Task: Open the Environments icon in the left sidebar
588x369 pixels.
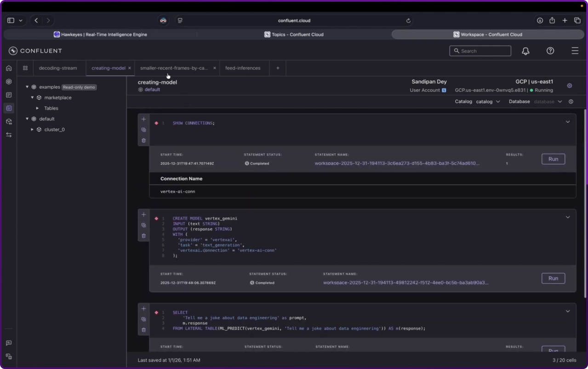Action: coord(9,81)
